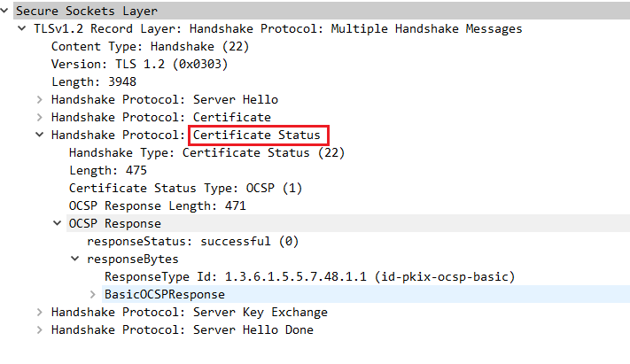Select Server Hello Done row text
Screen dimensions: 630x364
tap(183, 329)
